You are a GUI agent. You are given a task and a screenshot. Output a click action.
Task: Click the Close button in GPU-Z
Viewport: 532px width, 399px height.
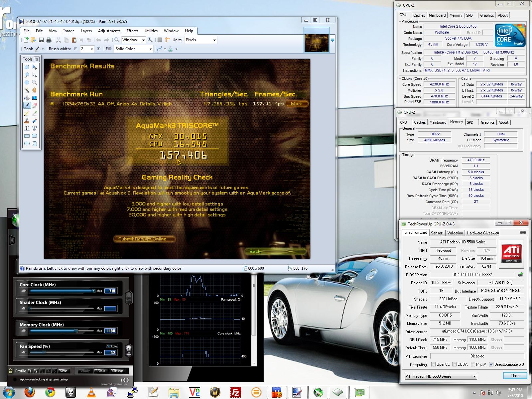[x=515, y=376]
